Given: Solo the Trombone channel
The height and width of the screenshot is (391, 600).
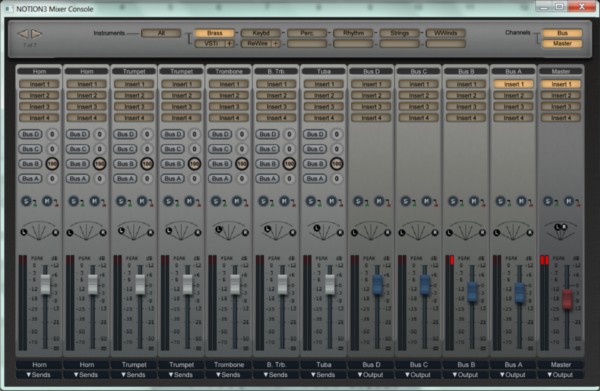Looking at the screenshot, I should point(216,201).
